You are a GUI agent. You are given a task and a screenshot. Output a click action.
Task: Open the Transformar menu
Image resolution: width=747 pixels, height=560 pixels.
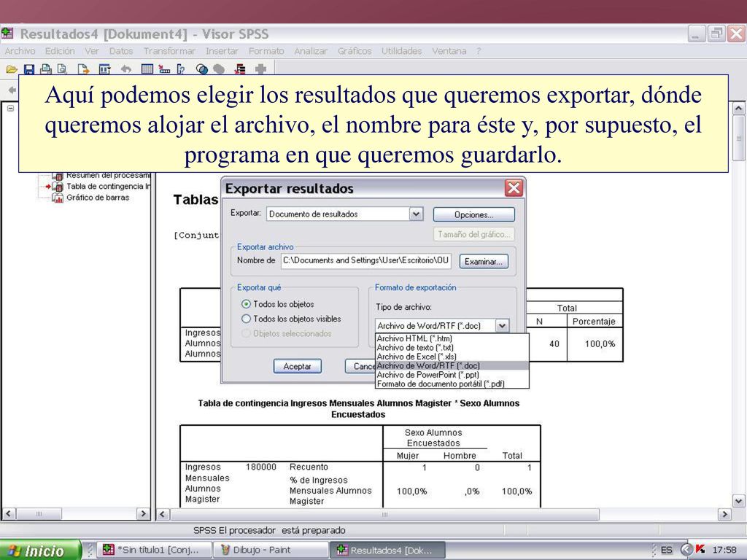click(x=169, y=50)
